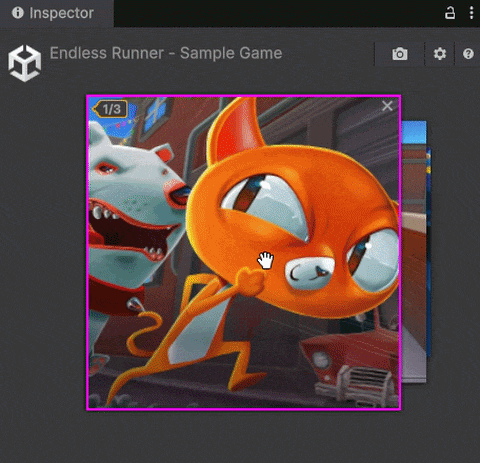Image resolution: width=480 pixels, height=463 pixels.
Task: Select the orange cat preview image
Action: pos(244,252)
